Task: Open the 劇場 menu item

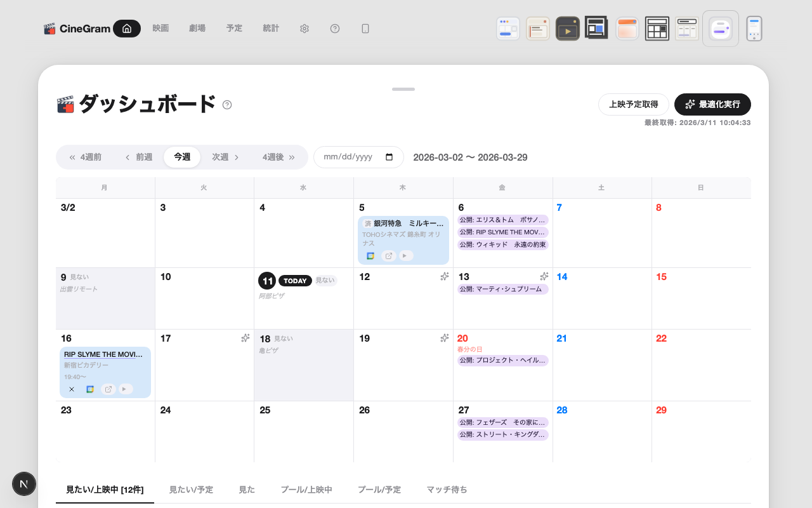Action: point(197,29)
